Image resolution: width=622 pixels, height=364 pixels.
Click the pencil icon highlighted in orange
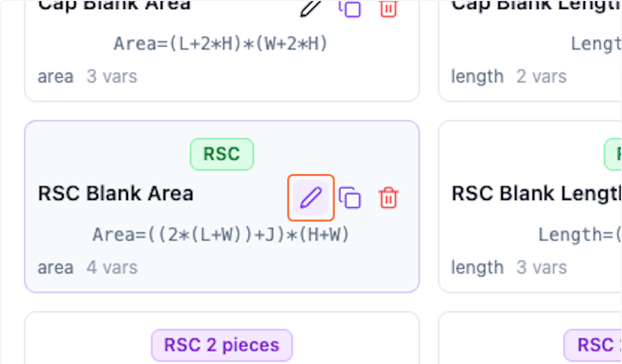310,197
